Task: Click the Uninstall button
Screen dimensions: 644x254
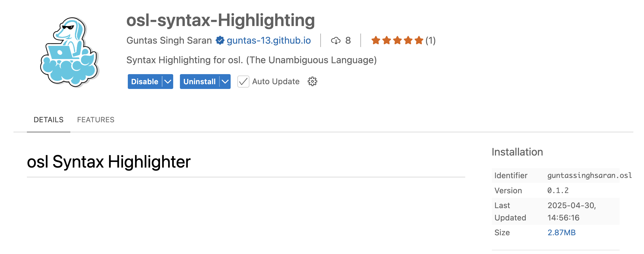Action: tap(200, 82)
